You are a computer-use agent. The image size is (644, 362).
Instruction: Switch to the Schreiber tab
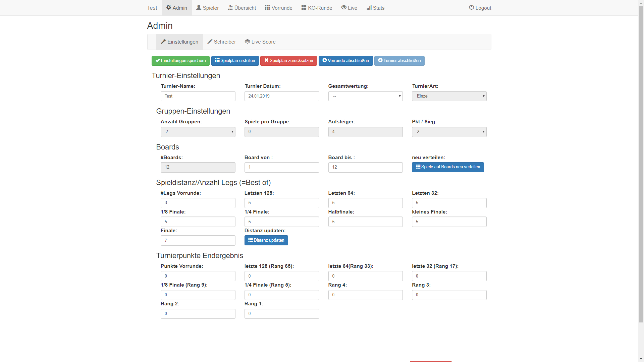[x=222, y=42]
